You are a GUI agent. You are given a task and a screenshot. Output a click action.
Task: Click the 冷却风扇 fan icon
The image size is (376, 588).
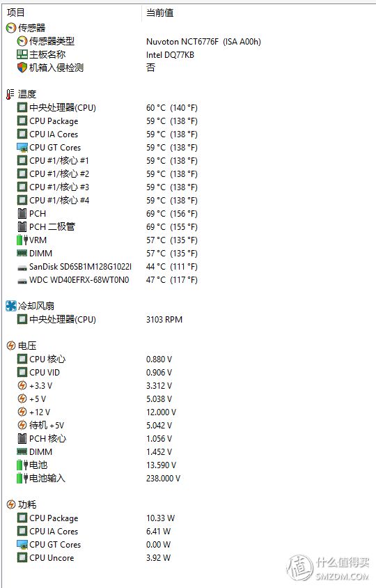(11, 306)
